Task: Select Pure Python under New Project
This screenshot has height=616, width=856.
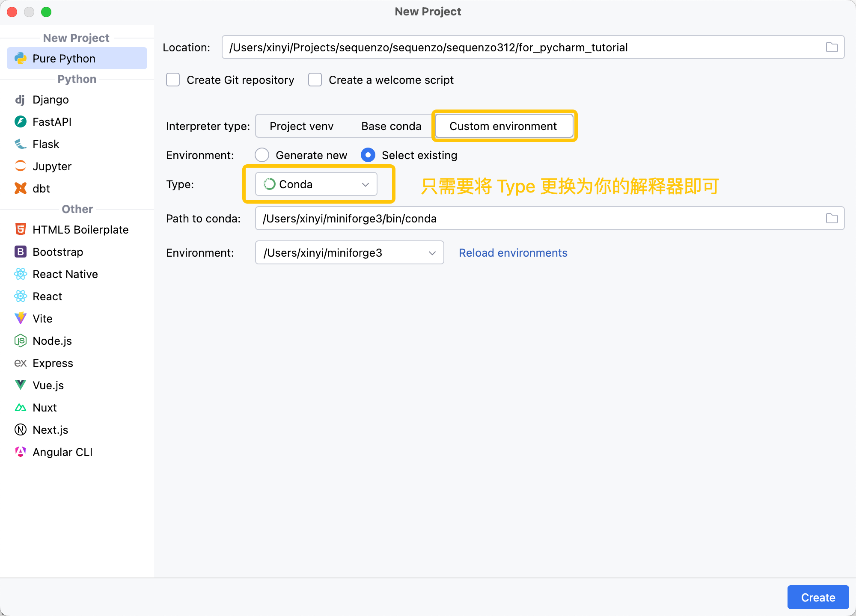Action: pyautogui.click(x=64, y=58)
